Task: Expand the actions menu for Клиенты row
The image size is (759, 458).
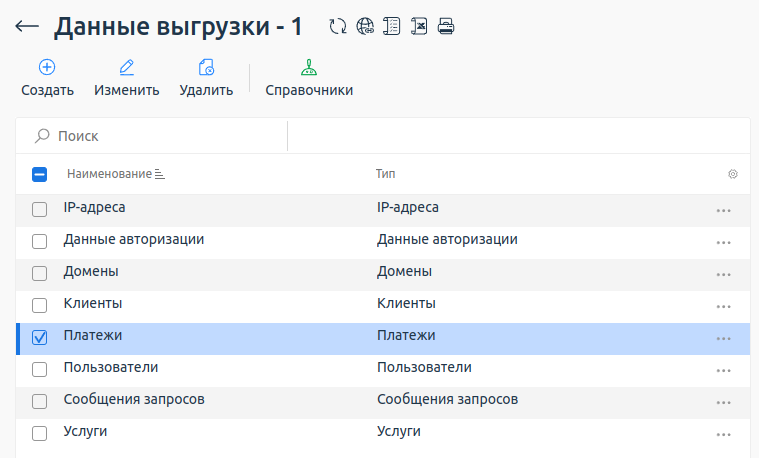Action: tap(724, 306)
